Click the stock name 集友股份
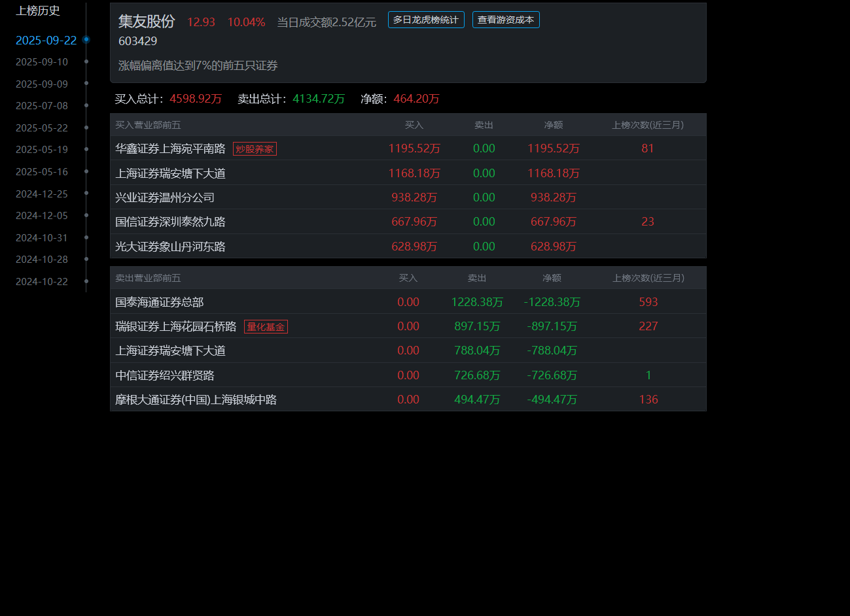850x616 pixels. (147, 22)
